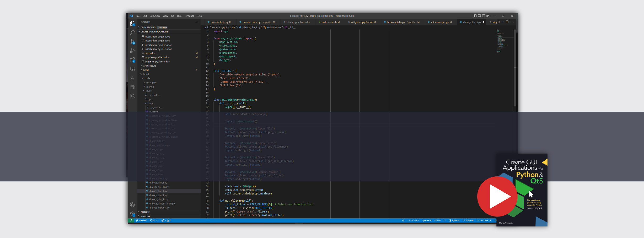This screenshot has width=644, height=238.
Task: Open the Terminal menu
Action: click(x=189, y=16)
